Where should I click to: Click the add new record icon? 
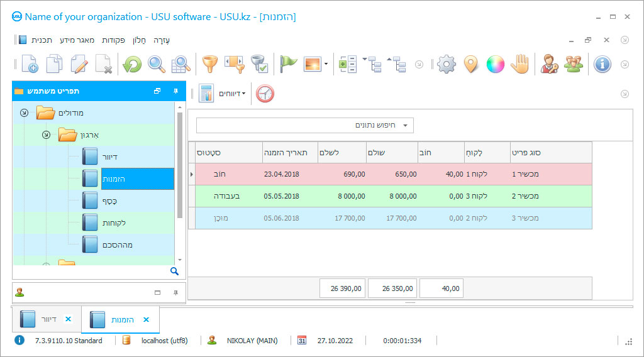pos(30,64)
